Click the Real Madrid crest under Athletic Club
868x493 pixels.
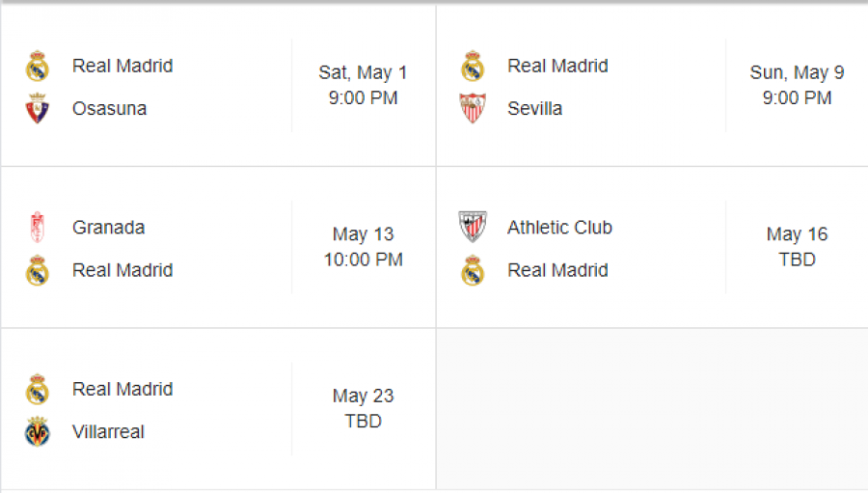[473, 270]
